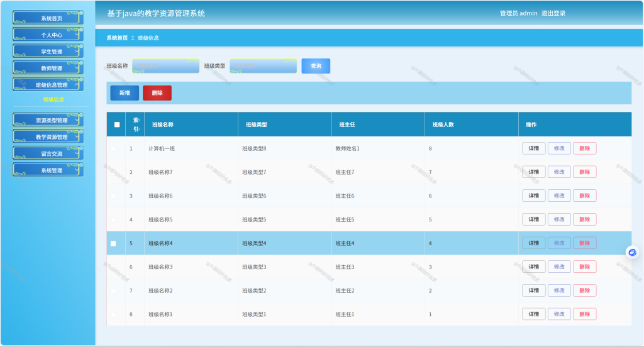Click 删除 in the 班级名称1 row
This screenshot has height=347, width=644.
click(584, 314)
